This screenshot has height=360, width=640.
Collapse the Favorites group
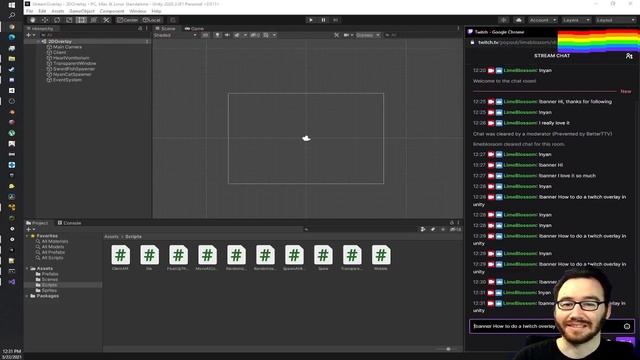pyautogui.click(x=28, y=236)
